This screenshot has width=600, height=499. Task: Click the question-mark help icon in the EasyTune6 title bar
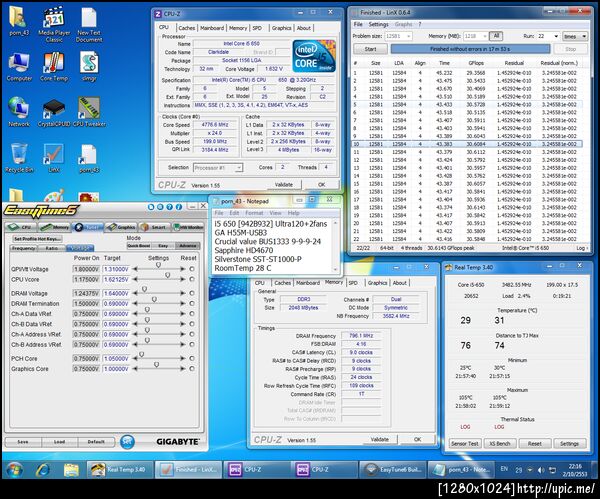pos(169,207)
